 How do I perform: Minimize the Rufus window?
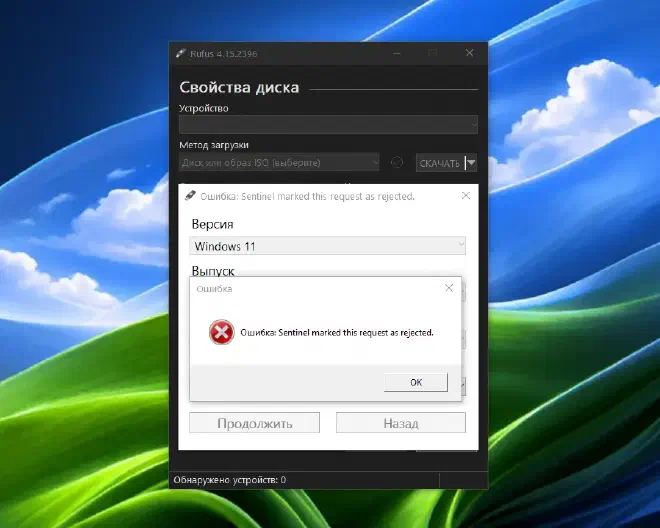397,53
